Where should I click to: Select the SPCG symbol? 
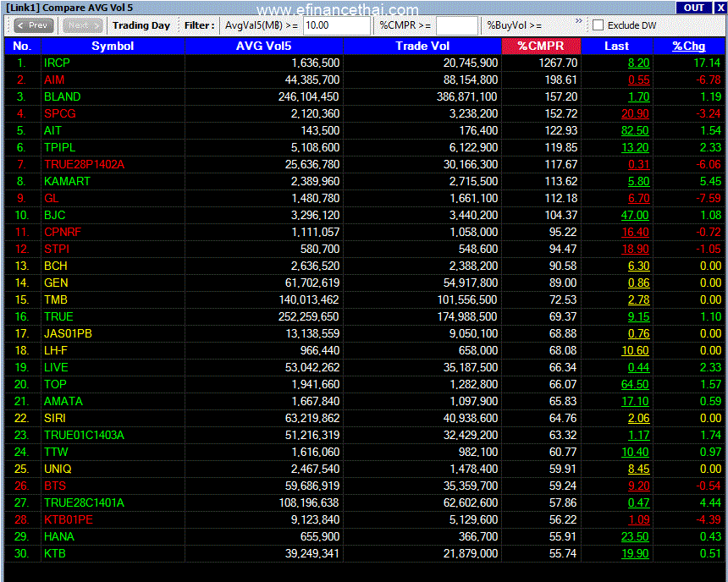point(59,113)
